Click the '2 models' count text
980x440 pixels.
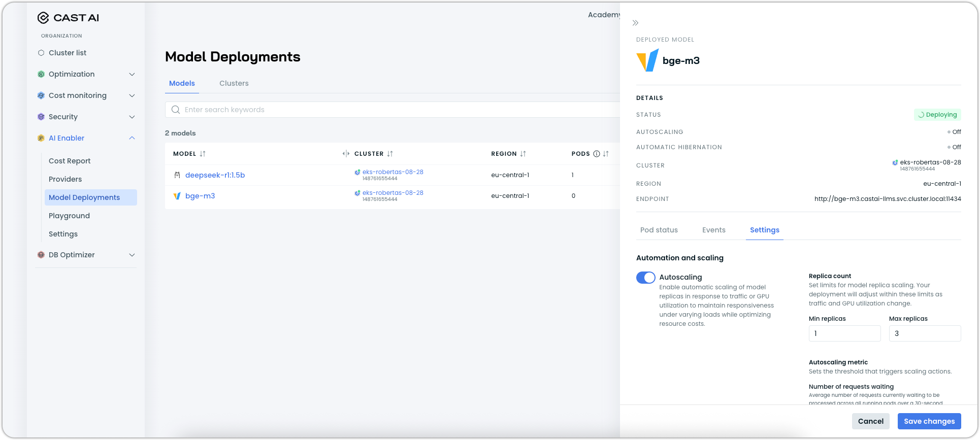click(x=180, y=133)
